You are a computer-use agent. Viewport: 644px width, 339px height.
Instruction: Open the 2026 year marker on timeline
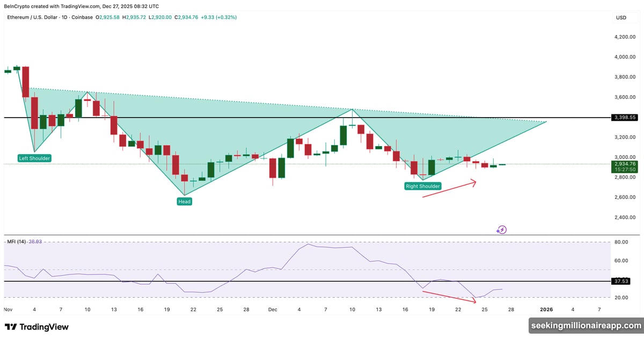point(547,309)
